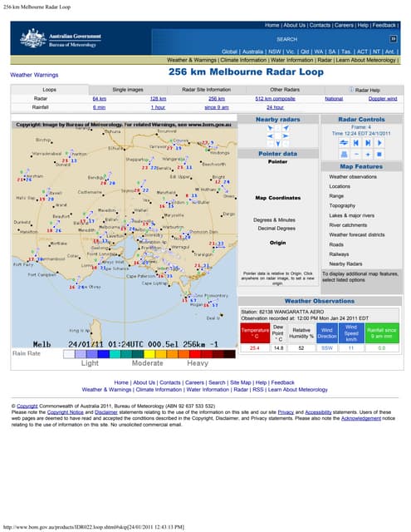
Task: Increase loop speed with the plus icon
Action: click(368, 155)
